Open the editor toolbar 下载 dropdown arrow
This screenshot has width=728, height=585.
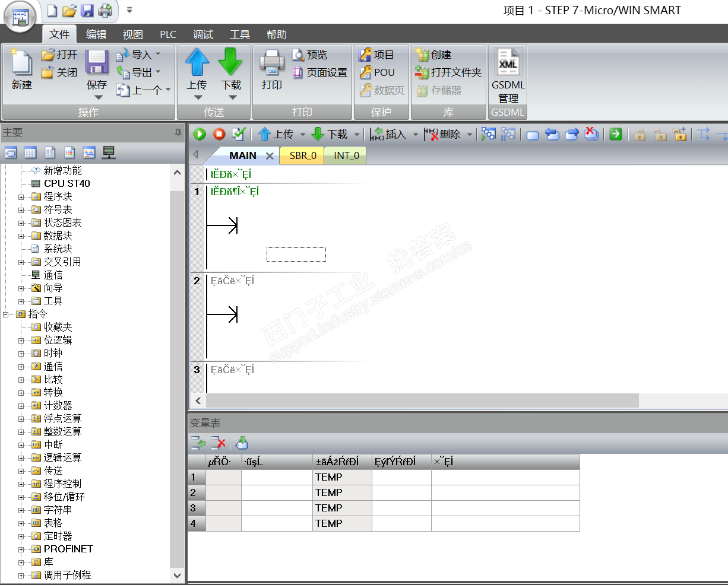tap(357, 135)
